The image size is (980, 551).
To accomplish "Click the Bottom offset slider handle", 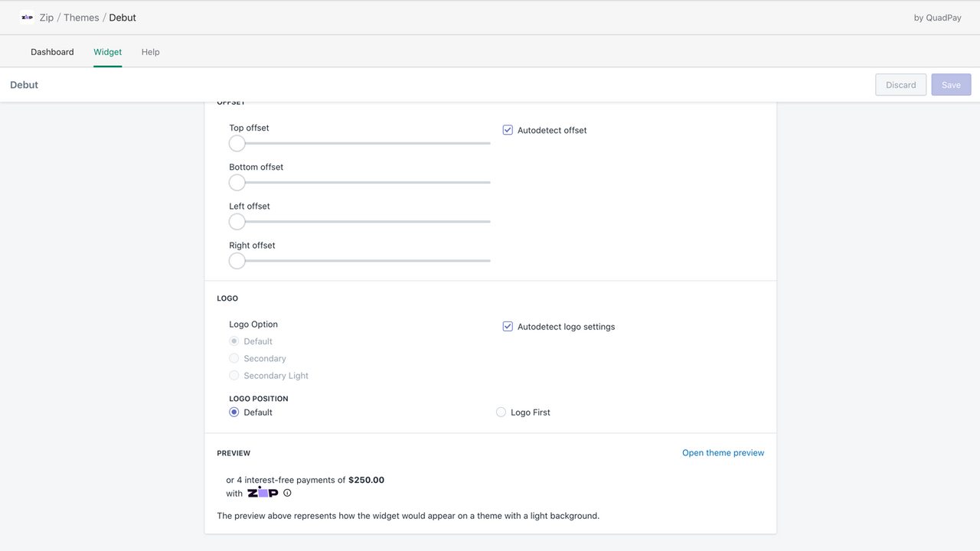I will 237,182.
